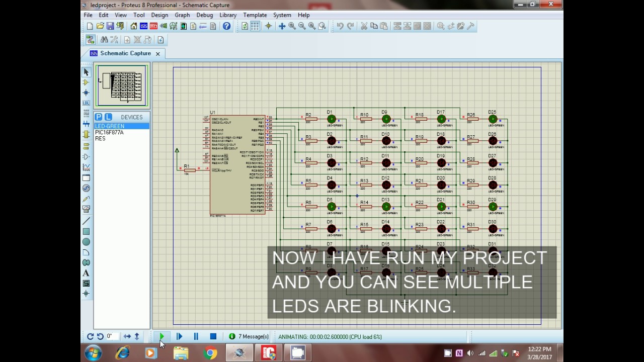
Task: Open the 7 Message(s) simulation log
Action: 249,336
